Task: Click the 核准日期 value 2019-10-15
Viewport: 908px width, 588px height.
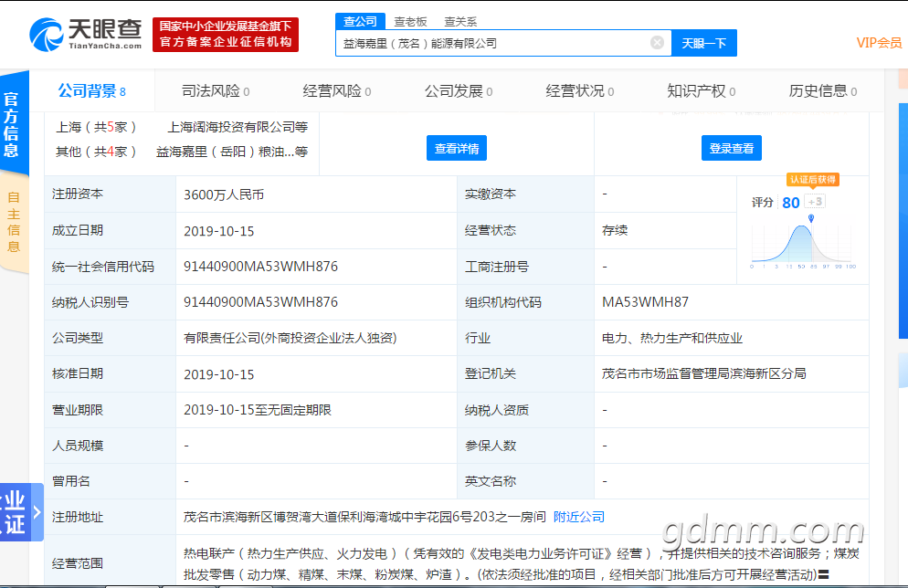Action: [x=219, y=375]
